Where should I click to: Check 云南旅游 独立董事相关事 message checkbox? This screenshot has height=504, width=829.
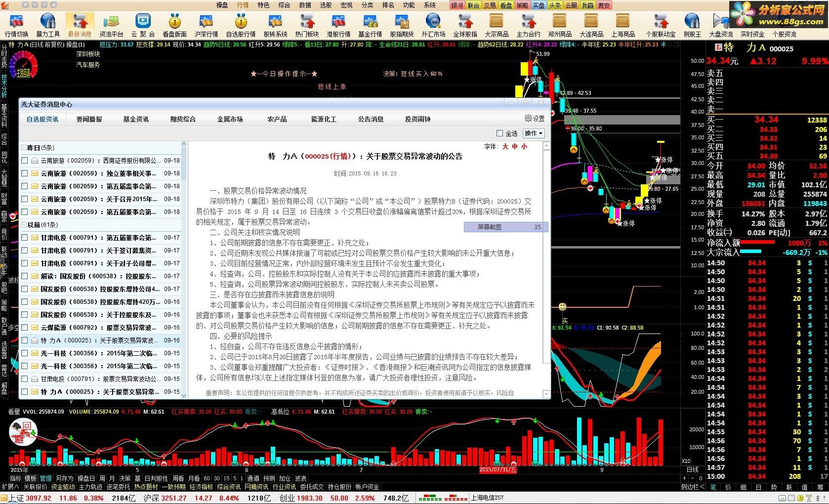tap(25, 173)
